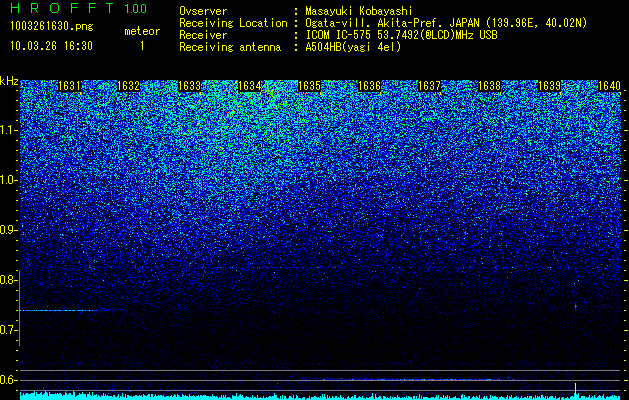
Task: Click the 1635 time marker label
Action: pos(309,86)
